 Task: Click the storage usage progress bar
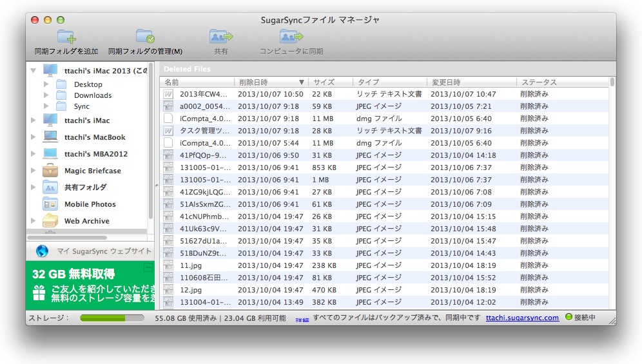[112, 318]
